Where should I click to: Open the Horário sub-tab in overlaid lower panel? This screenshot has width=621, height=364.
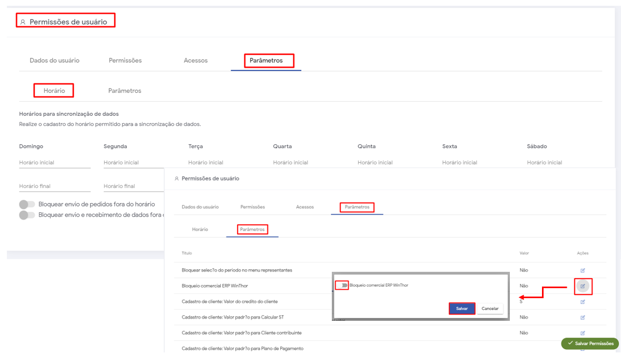[200, 230]
